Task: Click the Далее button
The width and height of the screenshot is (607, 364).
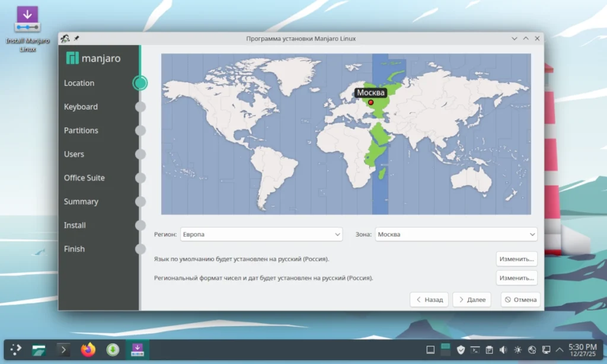Action: [472, 300]
